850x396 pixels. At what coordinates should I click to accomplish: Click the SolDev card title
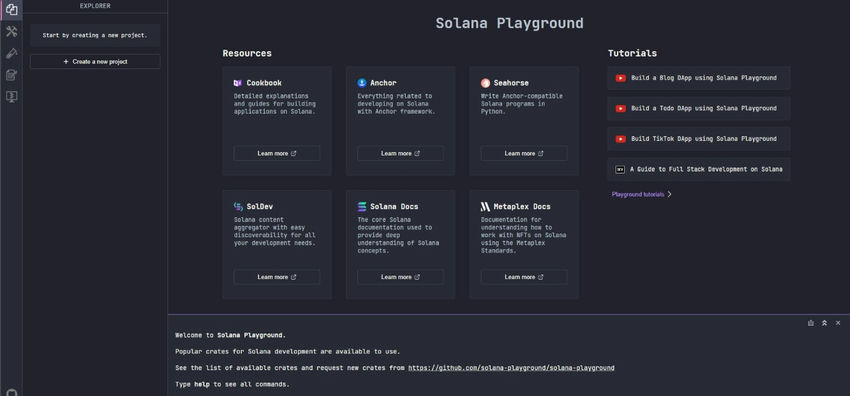pyautogui.click(x=260, y=206)
